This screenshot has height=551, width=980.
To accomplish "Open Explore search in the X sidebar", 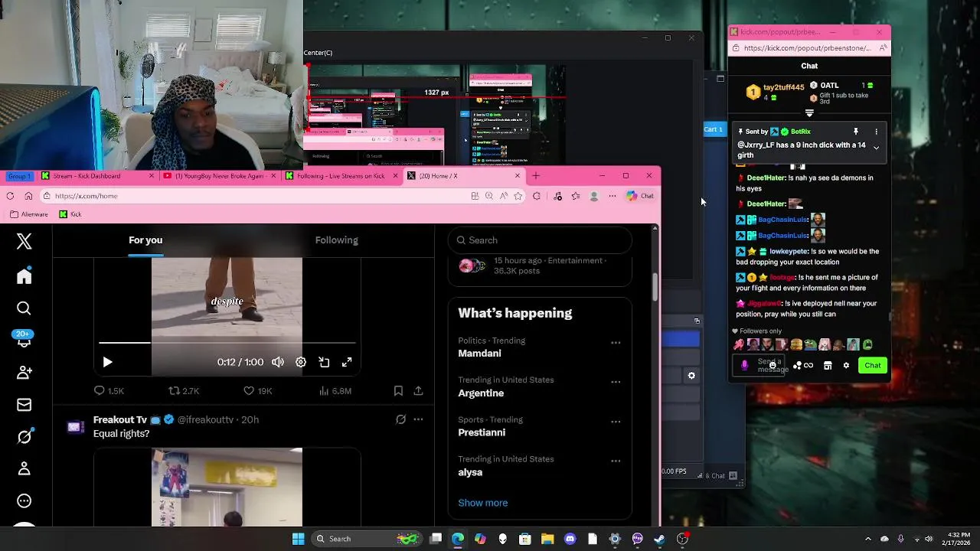I will [x=24, y=308].
